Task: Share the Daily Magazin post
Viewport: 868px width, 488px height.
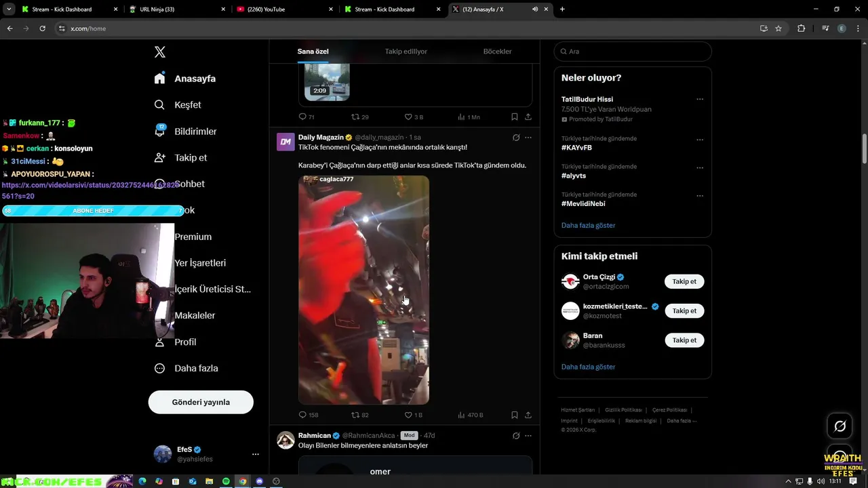Action: pos(528,415)
